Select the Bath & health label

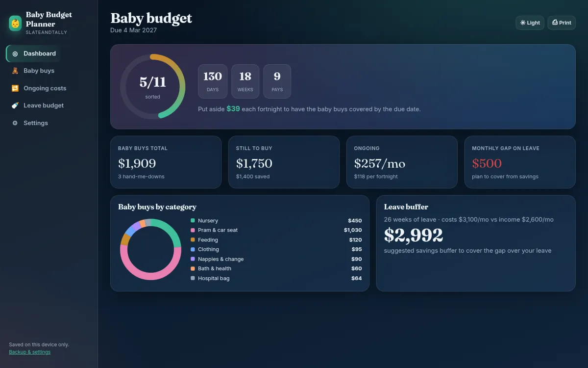pos(215,268)
